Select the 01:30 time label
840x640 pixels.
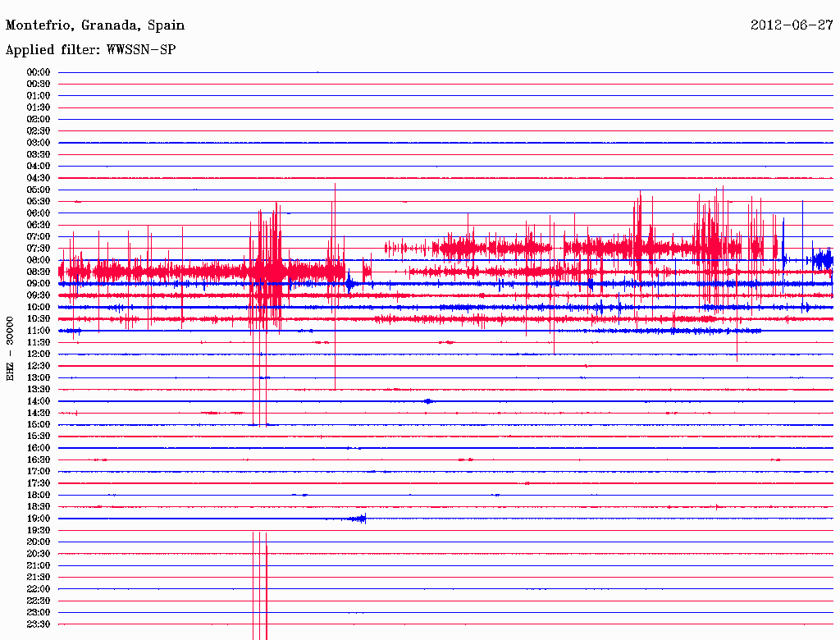[x=39, y=107]
